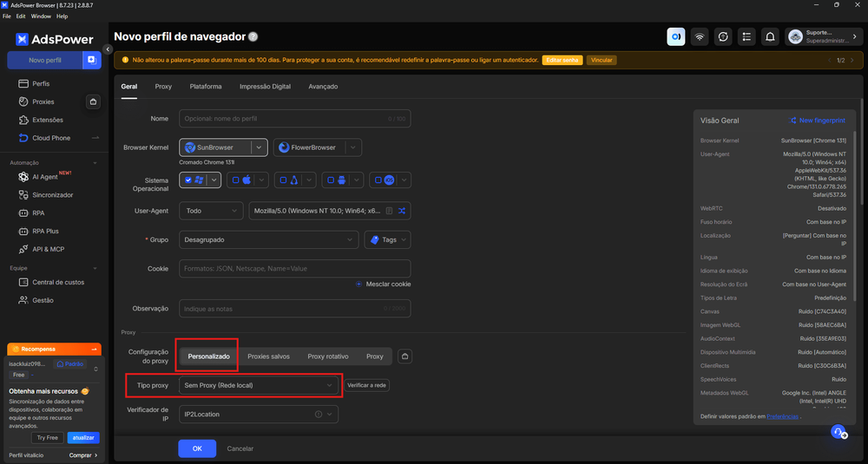868x464 pixels.
Task: Open the Grupo Desagrupado dropdown
Action: (x=268, y=239)
